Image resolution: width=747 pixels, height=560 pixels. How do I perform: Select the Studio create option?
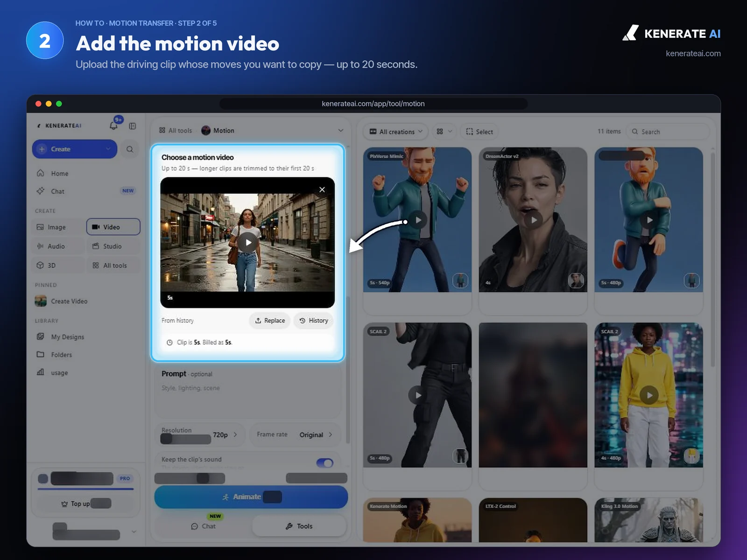pos(113,246)
